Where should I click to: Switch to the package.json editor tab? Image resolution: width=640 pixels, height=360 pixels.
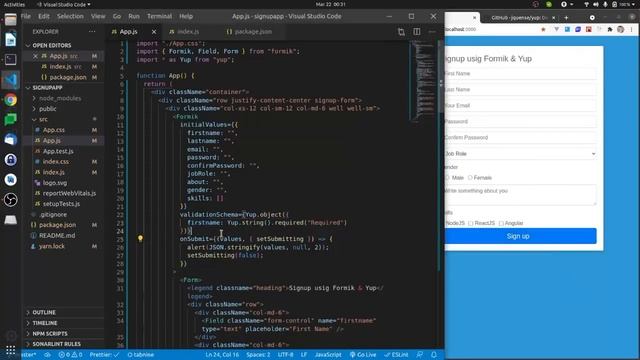tap(253, 31)
